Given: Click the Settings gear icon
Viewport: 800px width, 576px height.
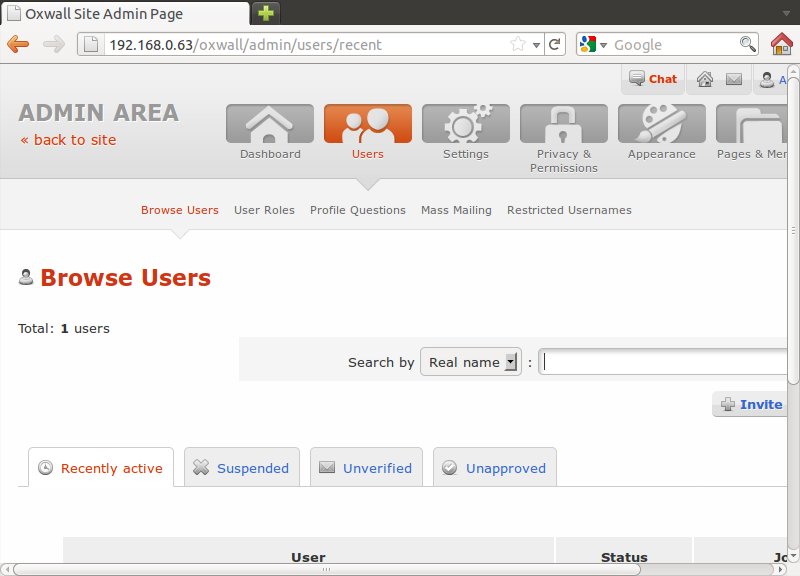Looking at the screenshot, I should 465,124.
